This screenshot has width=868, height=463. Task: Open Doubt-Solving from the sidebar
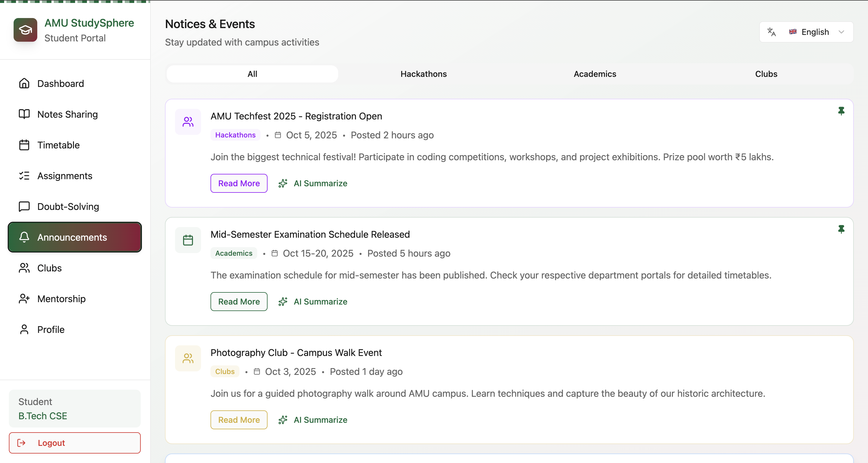68,207
